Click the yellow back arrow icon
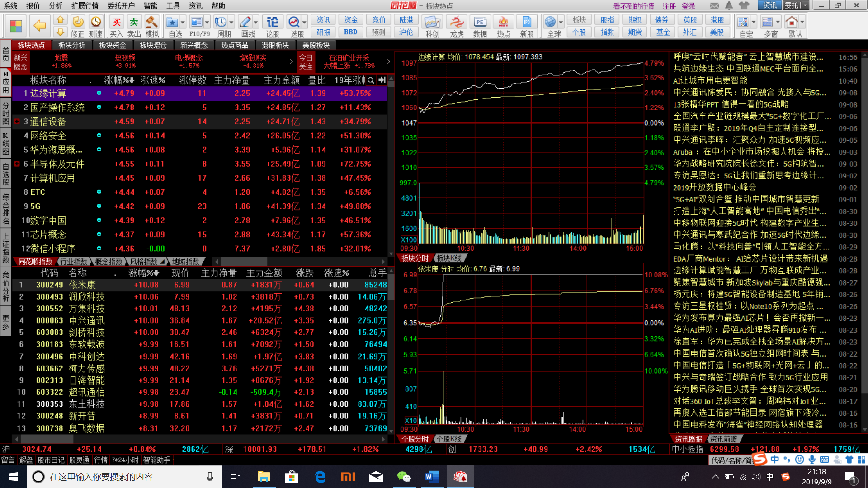Screen dimensions: 868x488 [x=40, y=26]
